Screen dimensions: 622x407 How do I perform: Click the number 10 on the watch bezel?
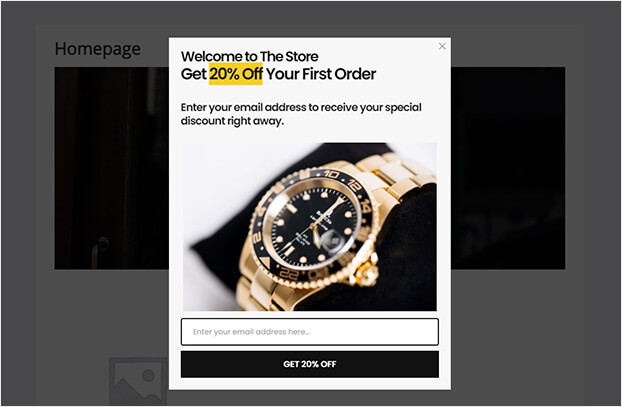331,174
